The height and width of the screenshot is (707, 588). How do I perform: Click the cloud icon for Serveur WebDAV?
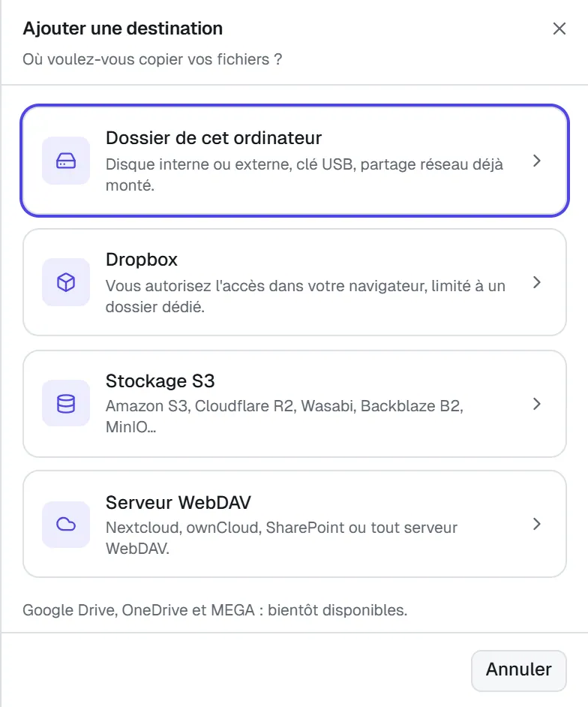pyautogui.click(x=66, y=524)
